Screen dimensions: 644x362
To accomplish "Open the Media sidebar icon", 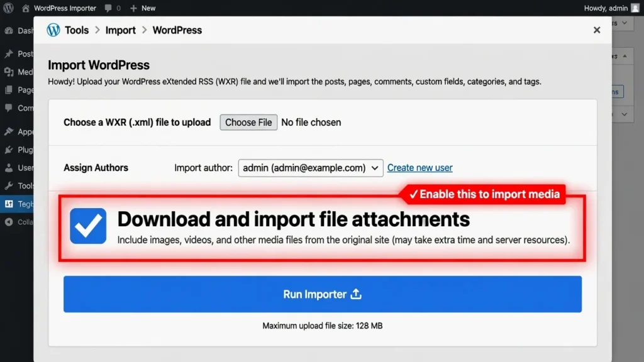I will [9, 72].
